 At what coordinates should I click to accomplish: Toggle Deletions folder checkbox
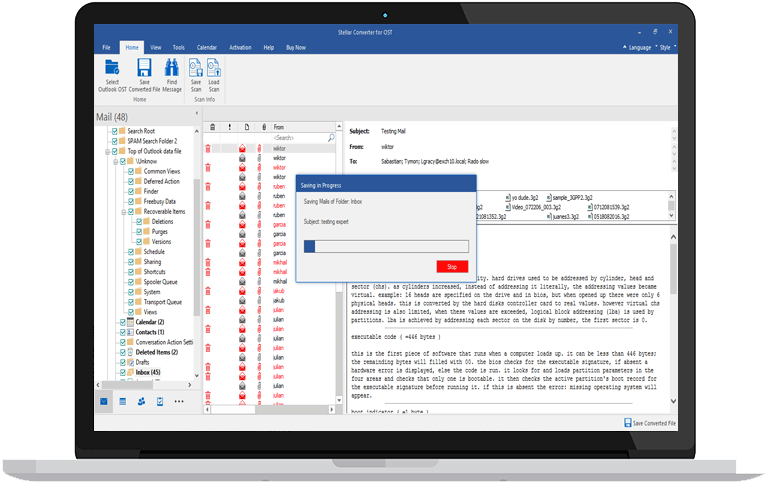point(139,222)
